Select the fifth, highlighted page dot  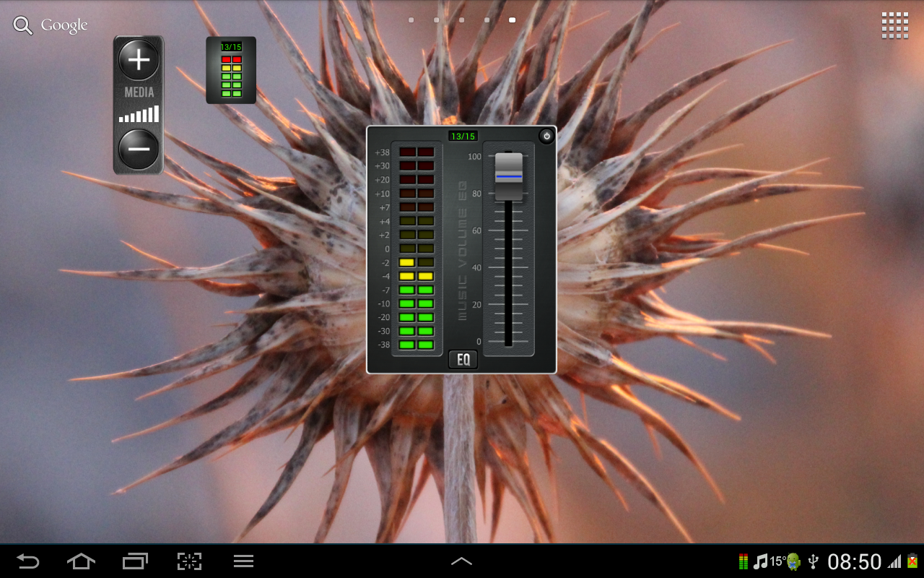click(512, 20)
